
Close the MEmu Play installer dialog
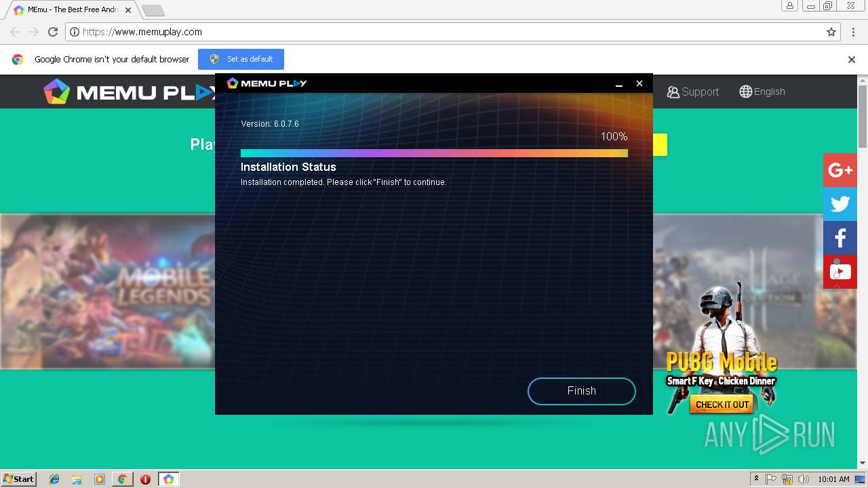coord(639,83)
